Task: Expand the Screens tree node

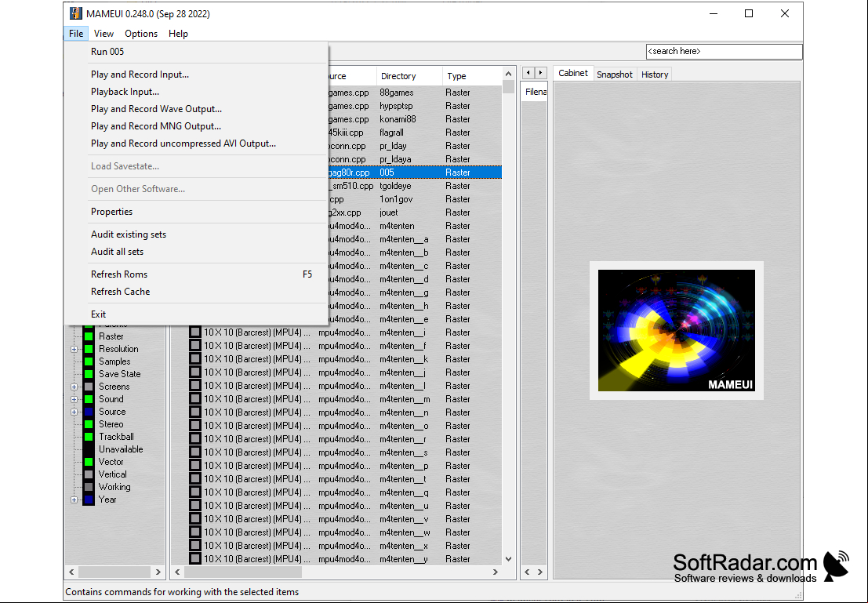Action: pos(74,387)
